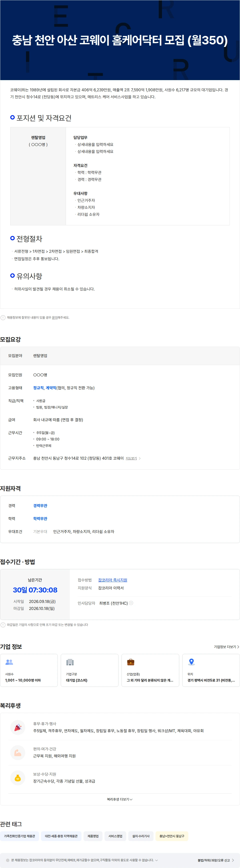
Task: Click the job title banner heading
Action: point(120,40)
